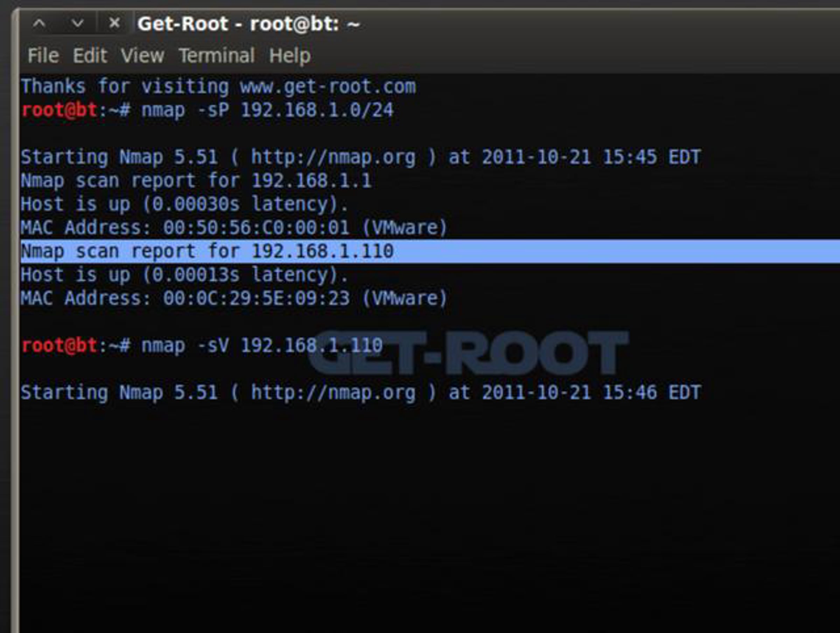840x633 pixels.
Task: Click the text 'Thanks for visiting www.get-root.com'
Action: [218, 86]
